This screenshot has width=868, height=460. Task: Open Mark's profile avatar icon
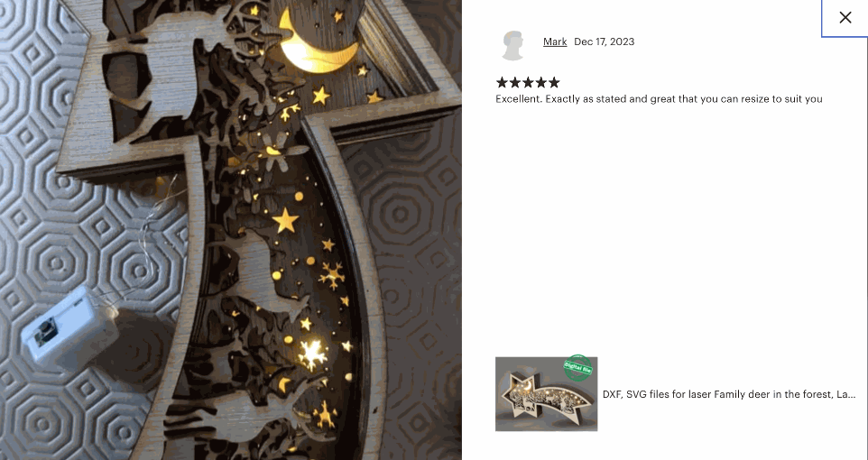coord(512,45)
